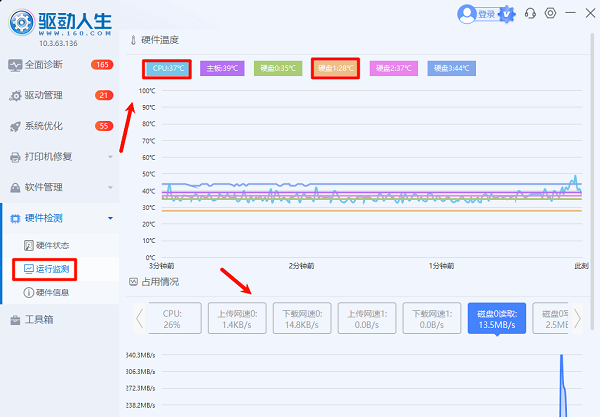The image size is (600, 417).
Task: Click the user avatar icon
Action: pos(466,15)
